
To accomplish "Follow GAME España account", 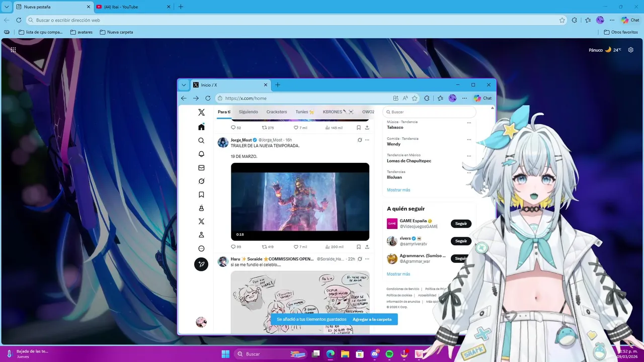I will (x=461, y=224).
